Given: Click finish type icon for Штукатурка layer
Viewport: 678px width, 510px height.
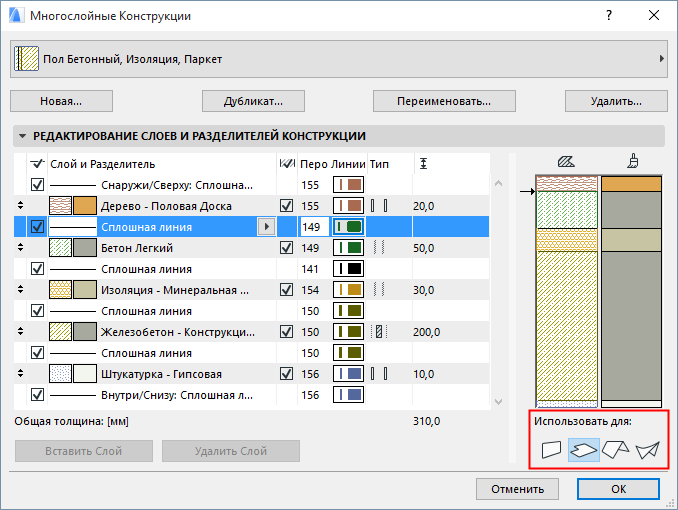Looking at the screenshot, I should click(379, 374).
